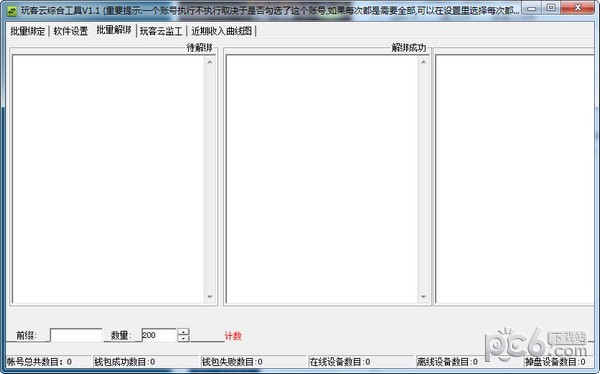600x374 pixels.
Task: Open the 玩客云监工 tab
Action: click(161, 31)
